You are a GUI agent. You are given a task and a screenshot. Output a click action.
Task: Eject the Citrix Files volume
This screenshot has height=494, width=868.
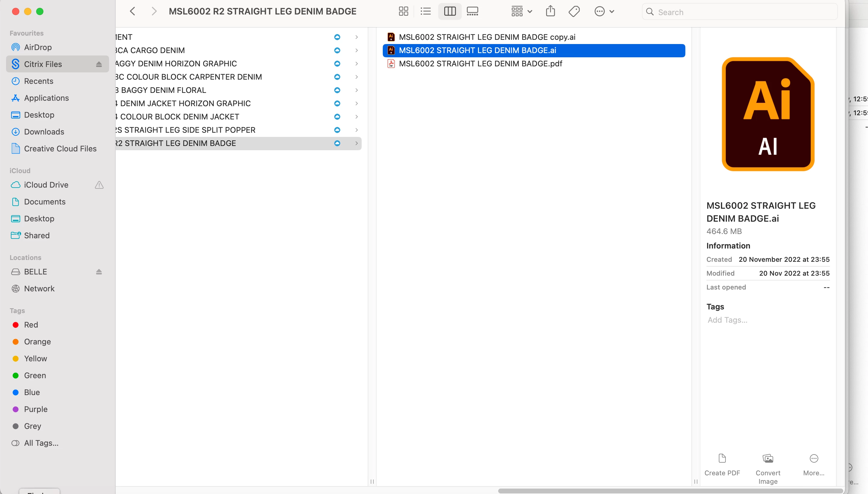point(99,64)
